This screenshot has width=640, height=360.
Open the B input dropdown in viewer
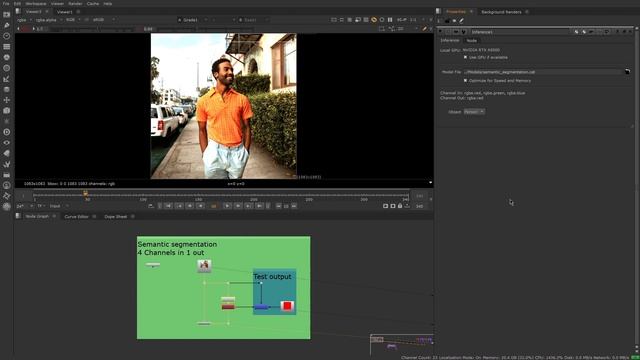pyautogui.click(x=253, y=20)
